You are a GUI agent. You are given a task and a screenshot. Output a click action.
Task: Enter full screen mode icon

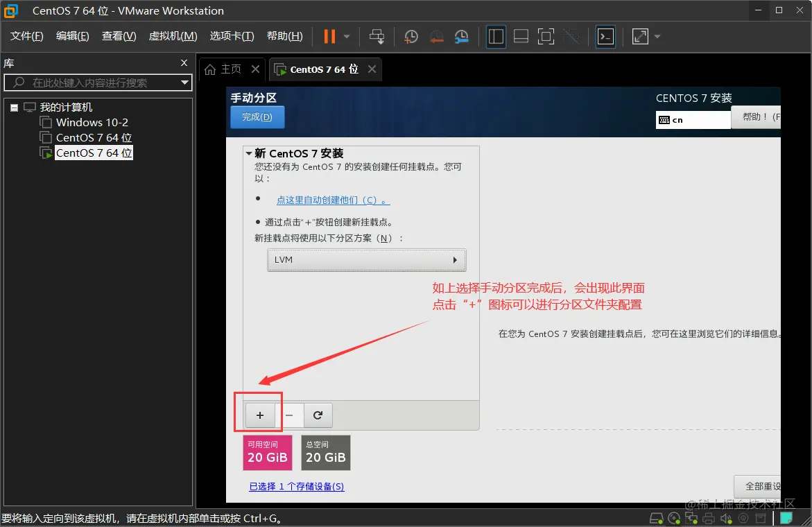(546, 36)
